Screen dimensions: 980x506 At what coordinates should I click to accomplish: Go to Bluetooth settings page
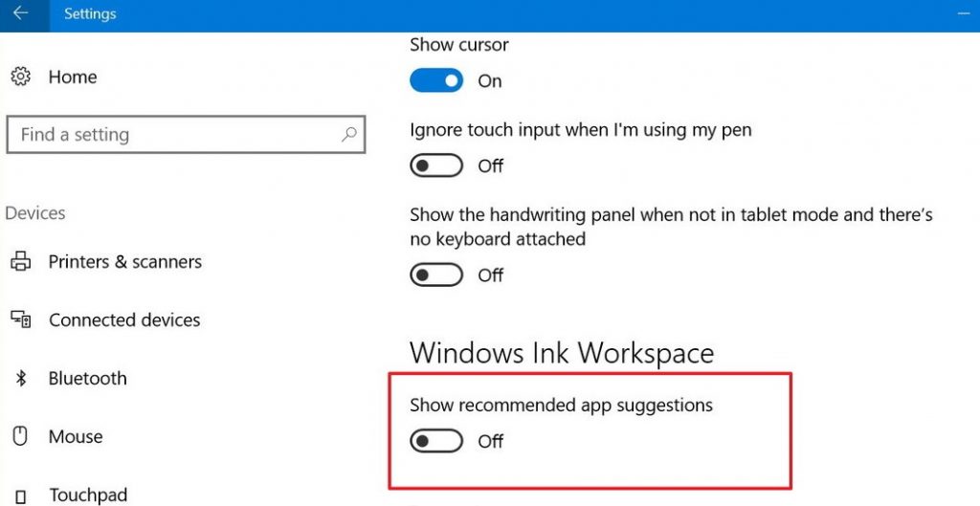[x=87, y=379]
